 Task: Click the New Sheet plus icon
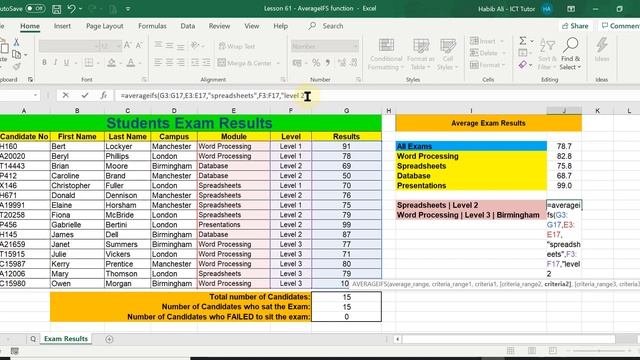coord(109,339)
